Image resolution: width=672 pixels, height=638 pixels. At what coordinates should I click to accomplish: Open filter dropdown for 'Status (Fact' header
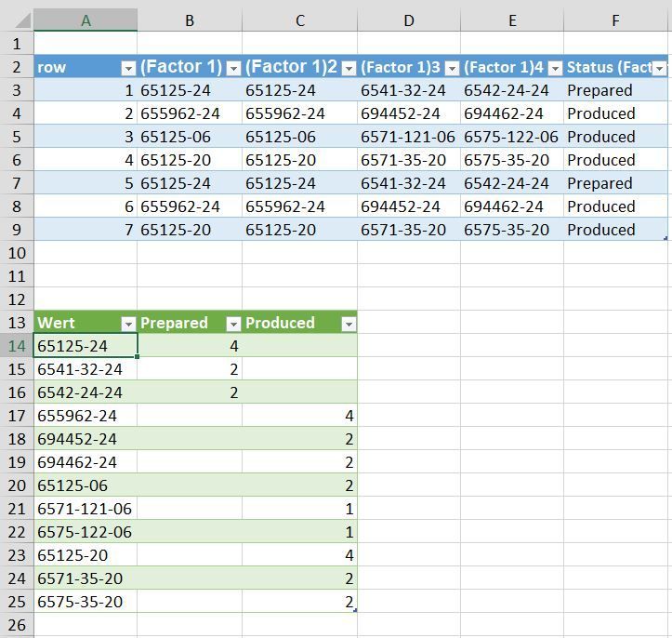pyautogui.click(x=659, y=68)
